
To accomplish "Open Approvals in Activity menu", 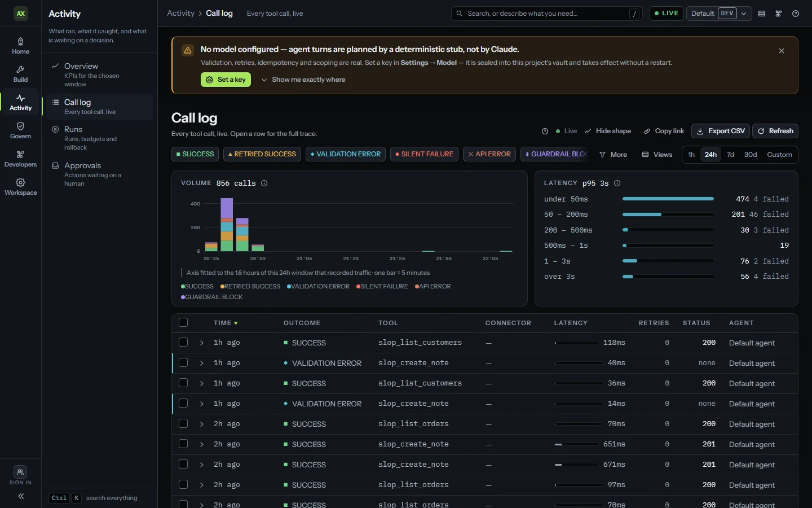I will (99, 174).
